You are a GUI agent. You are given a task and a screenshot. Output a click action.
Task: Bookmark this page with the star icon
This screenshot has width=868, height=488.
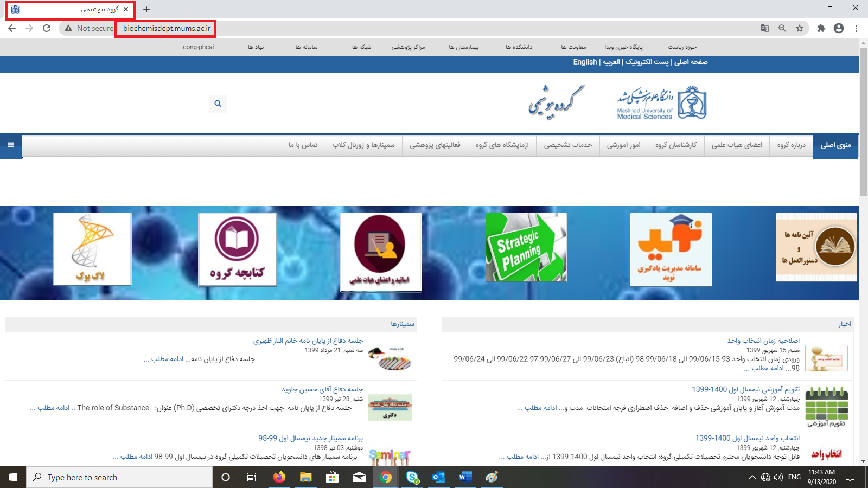(800, 28)
